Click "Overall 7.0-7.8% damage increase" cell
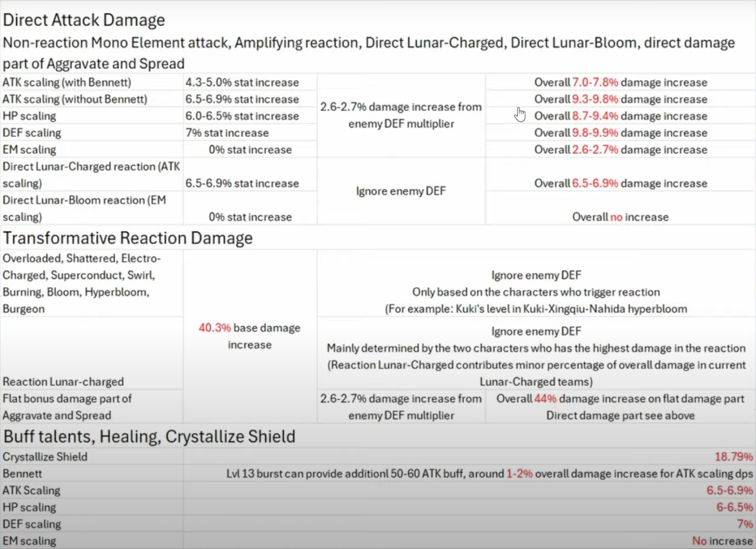Screen dimensions: 756x549 [621, 82]
